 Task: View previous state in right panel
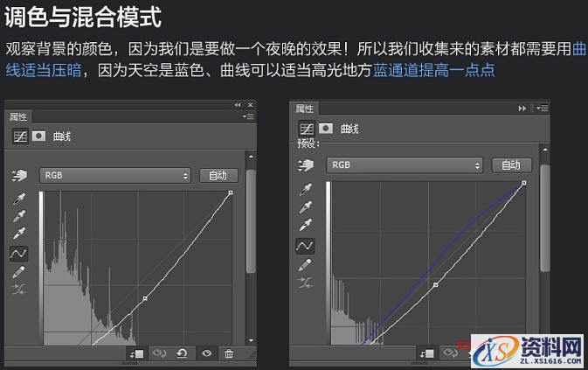click(x=450, y=353)
